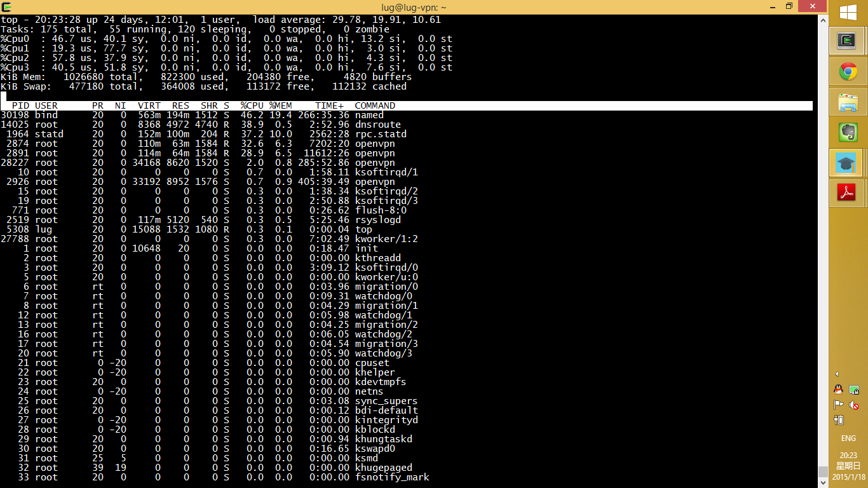Click the terminal scrollbar down arrow
868x488 pixels.
point(822,482)
